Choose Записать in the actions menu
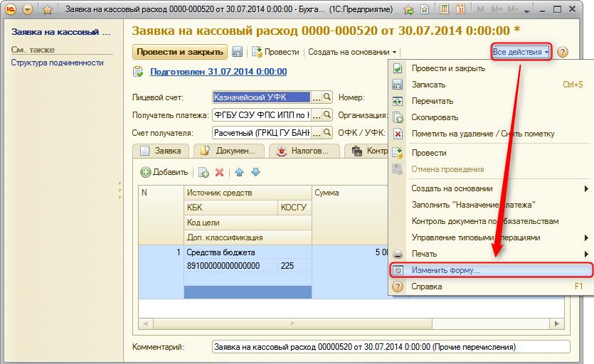This screenshot has width=594, height=364. [x=490, y=85]
